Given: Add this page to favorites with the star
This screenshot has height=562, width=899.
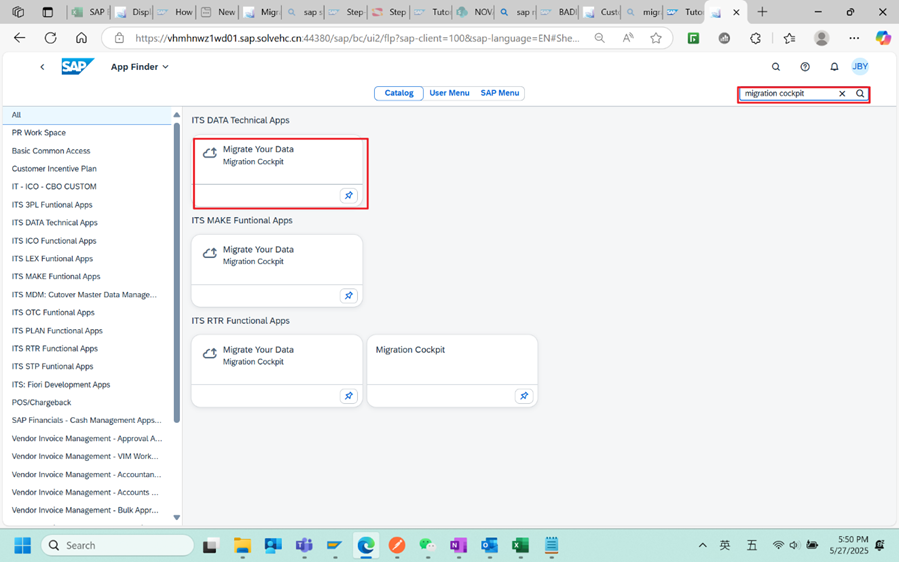Looking at the screenshot, I should pos(656,38).
